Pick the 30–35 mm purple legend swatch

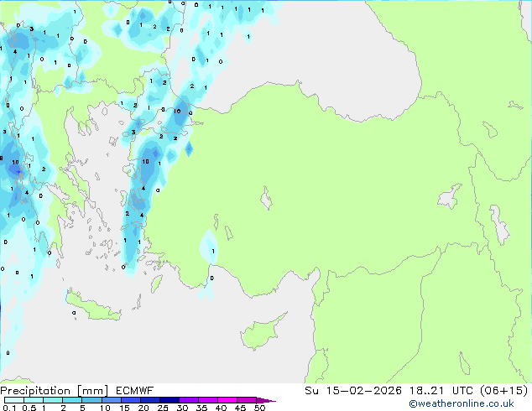point(188,400)
